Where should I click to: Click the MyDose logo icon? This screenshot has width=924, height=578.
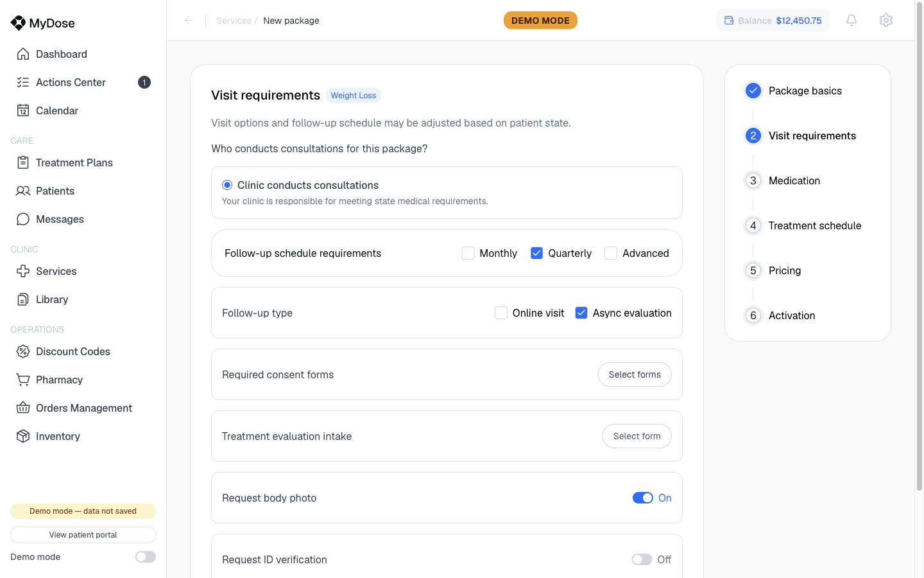pos(18,23)
